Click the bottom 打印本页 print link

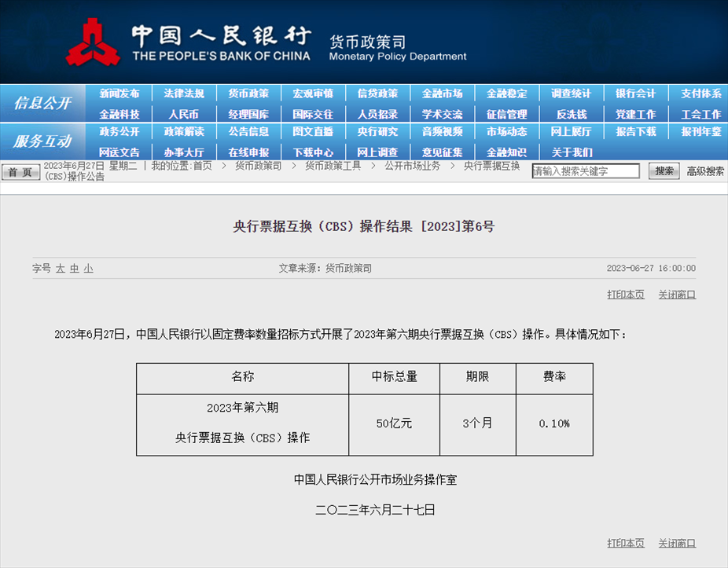[625, 543]
